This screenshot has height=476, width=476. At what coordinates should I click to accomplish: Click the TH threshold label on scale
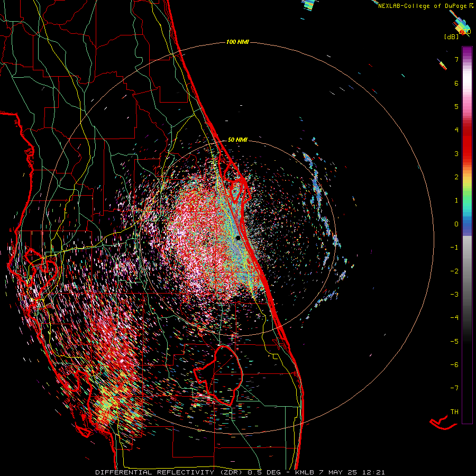click(x=454, y=412)
